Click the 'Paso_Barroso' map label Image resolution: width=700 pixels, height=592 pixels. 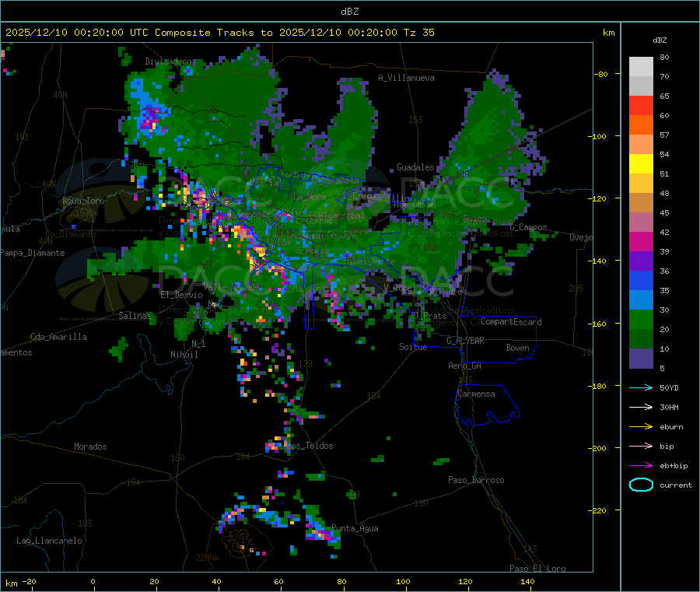(476, 480)
